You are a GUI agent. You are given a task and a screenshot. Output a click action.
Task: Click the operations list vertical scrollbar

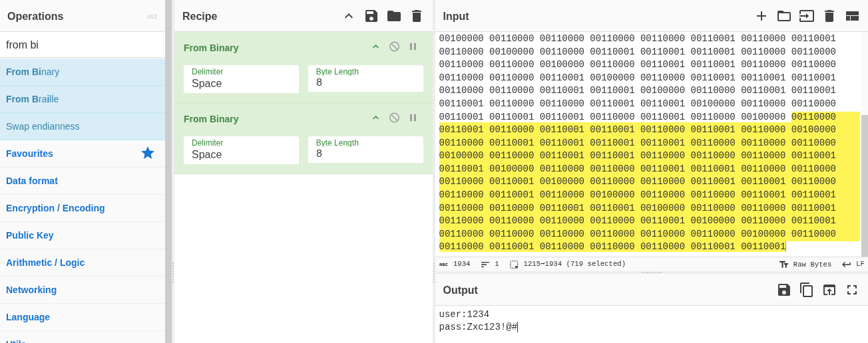click(x=168, y=171)
